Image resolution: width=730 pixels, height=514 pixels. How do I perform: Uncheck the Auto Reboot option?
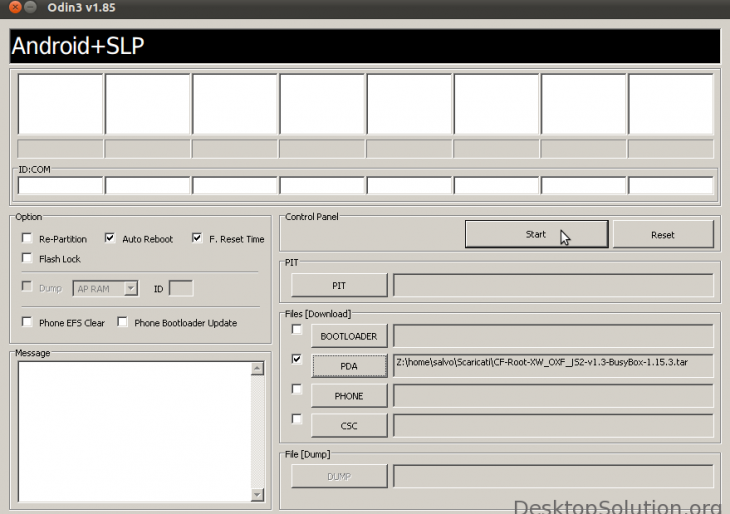tap(110, 239)
